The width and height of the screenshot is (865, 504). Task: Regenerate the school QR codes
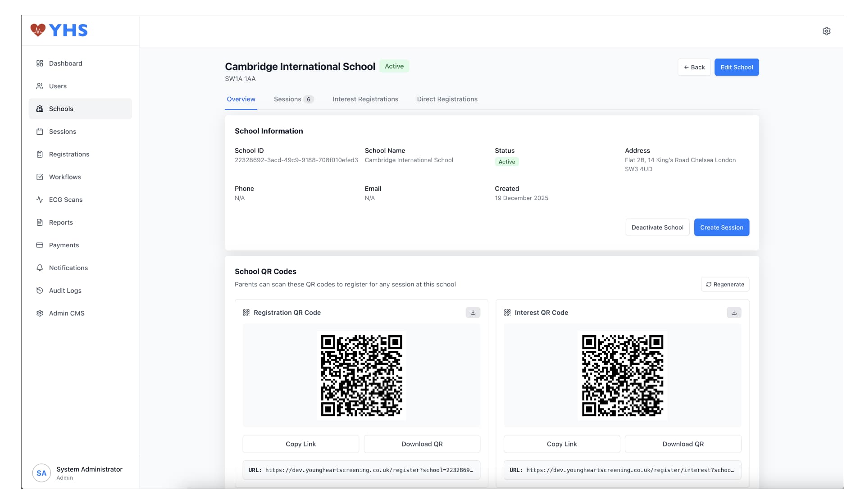tap(725, 285)
